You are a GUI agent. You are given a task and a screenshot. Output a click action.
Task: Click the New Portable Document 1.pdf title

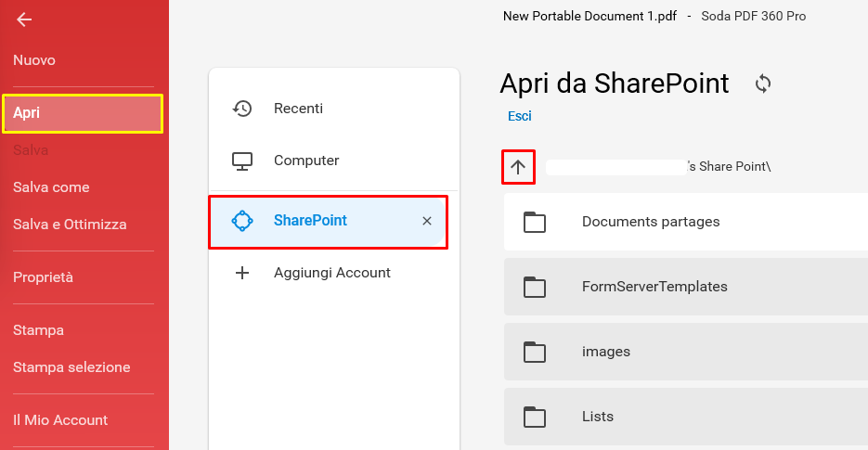point(589,16)
